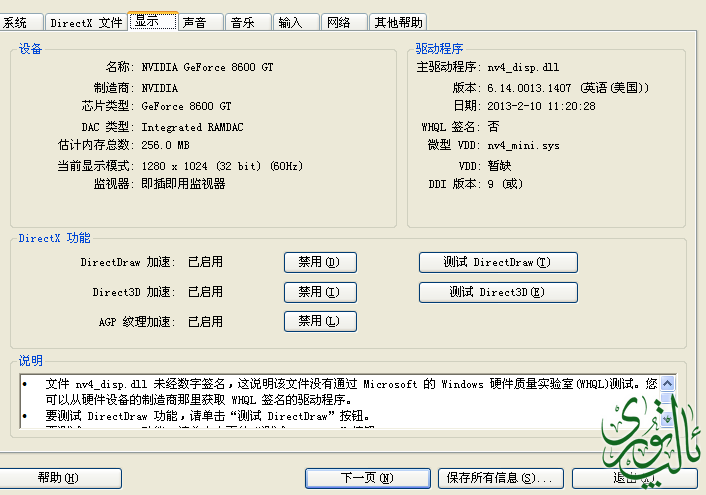
Task: Click the DirectDraw 加速 status 已启用
Action: (x=205, y=262)
